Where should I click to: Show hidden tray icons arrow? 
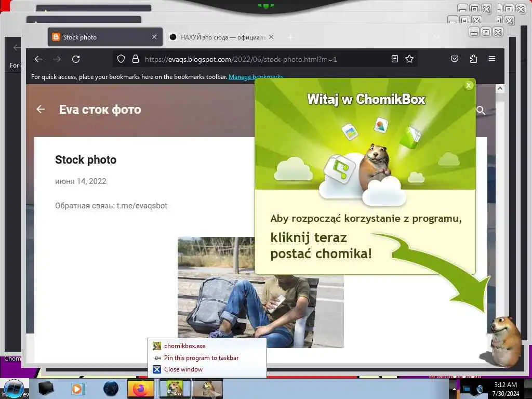454,389
